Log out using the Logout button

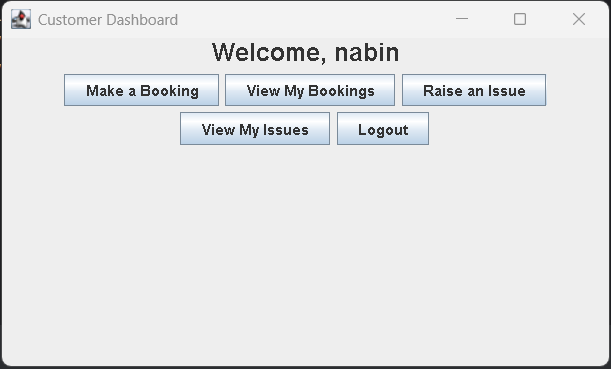pos(383,129)
